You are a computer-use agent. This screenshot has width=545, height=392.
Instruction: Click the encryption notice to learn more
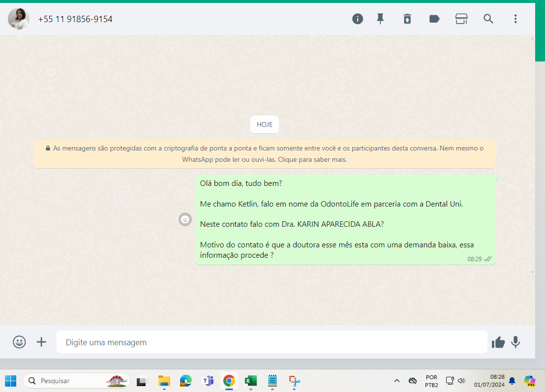pos(265,154)
